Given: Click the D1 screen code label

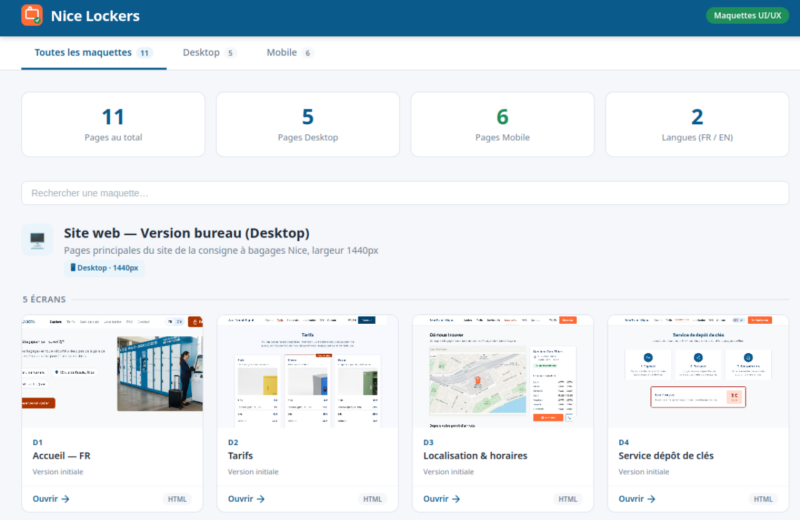Looking at the screenshot, I should tap(37, 442).
